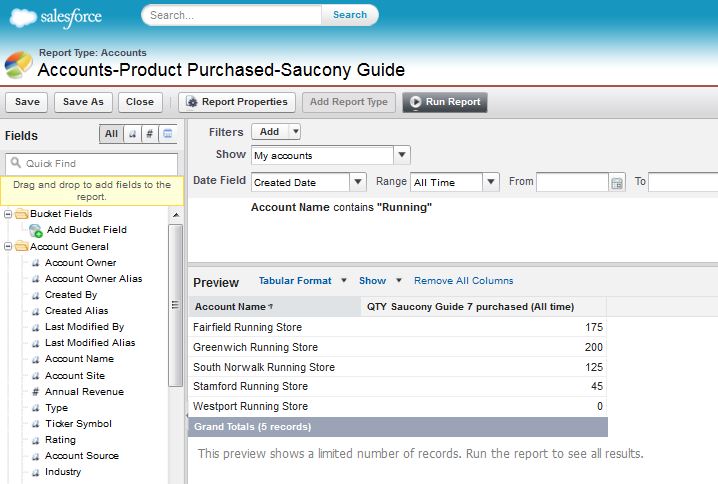Filter fields by number type icon
This screenshot has width=718, height=484.
click(x=149, y=134)
